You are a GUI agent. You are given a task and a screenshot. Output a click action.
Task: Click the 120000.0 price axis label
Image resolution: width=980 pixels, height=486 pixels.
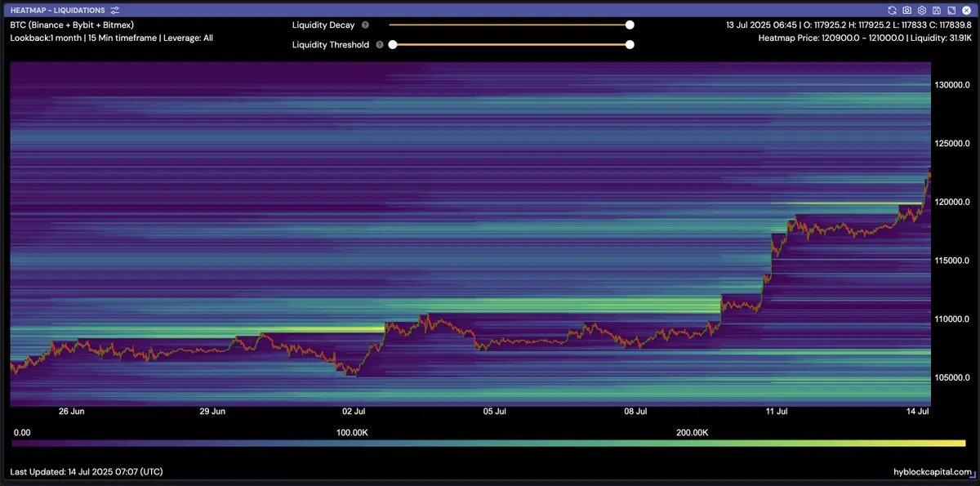951,202
